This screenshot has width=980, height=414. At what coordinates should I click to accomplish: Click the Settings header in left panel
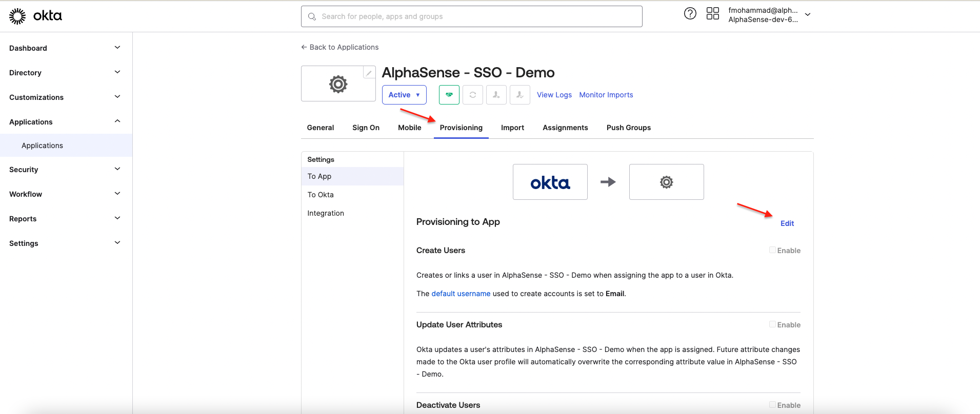(x=321, y=159)
